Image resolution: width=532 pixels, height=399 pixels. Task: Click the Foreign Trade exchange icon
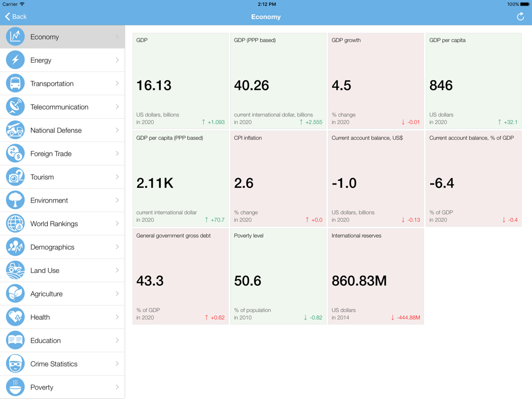pyautogui.click(x=15, y=153)
